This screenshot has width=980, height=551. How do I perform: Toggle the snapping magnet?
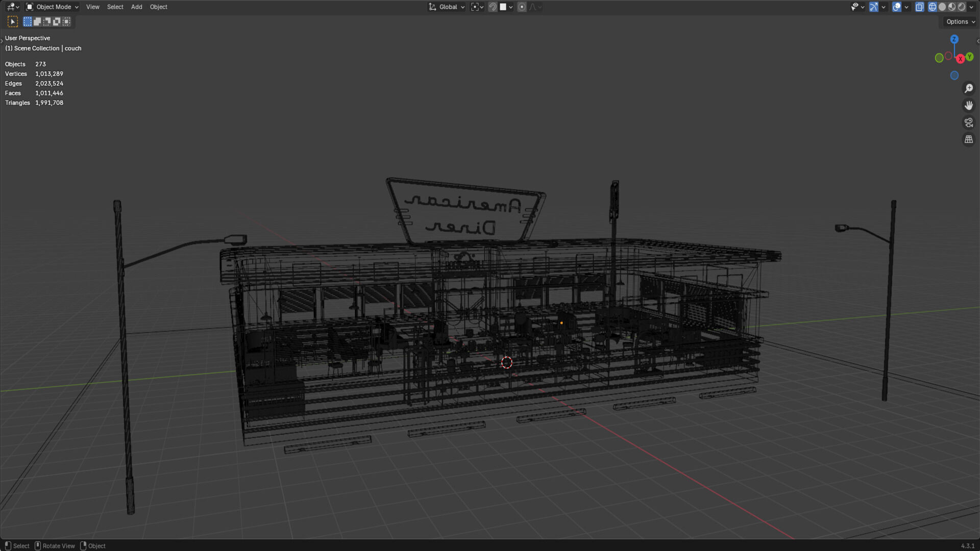click(493, 7)
